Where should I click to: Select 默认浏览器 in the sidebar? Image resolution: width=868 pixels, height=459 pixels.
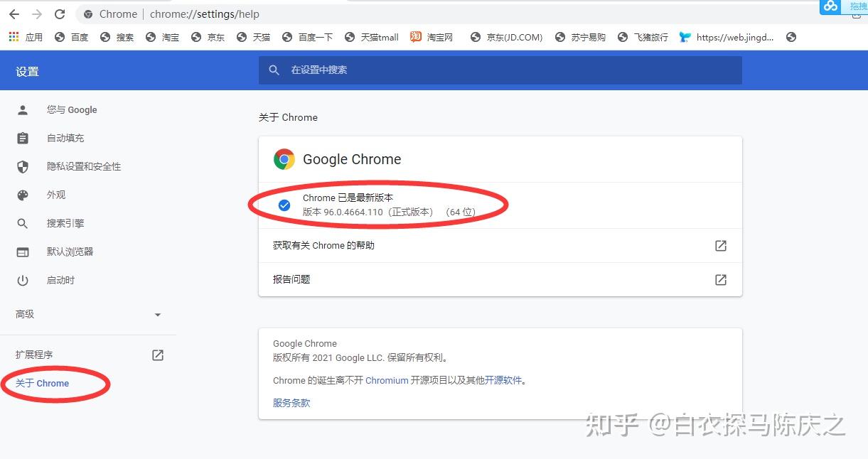click(70, 252)
